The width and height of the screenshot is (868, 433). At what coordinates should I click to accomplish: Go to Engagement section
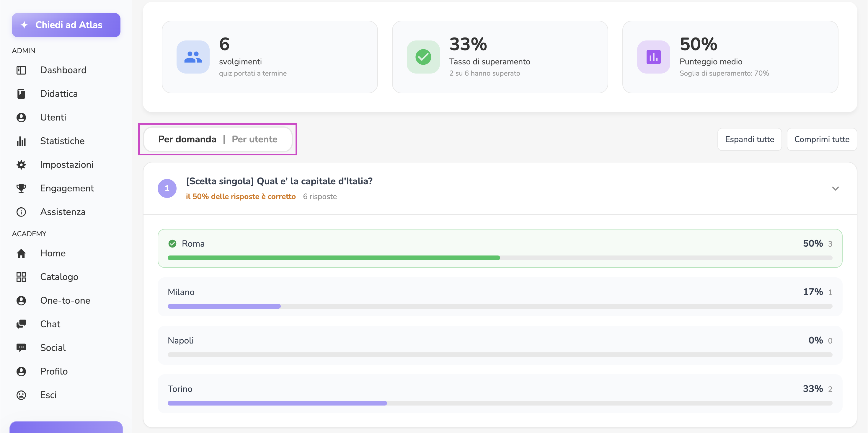[67, 188]
